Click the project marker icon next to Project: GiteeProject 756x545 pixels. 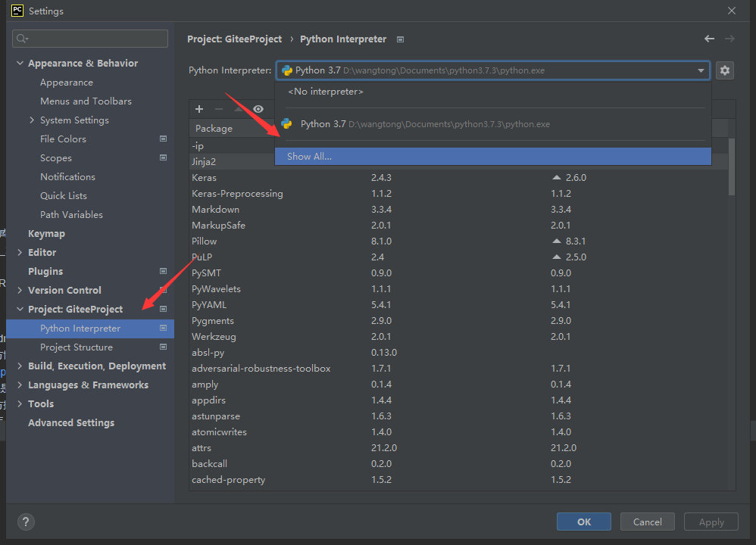tap(163, 309)
